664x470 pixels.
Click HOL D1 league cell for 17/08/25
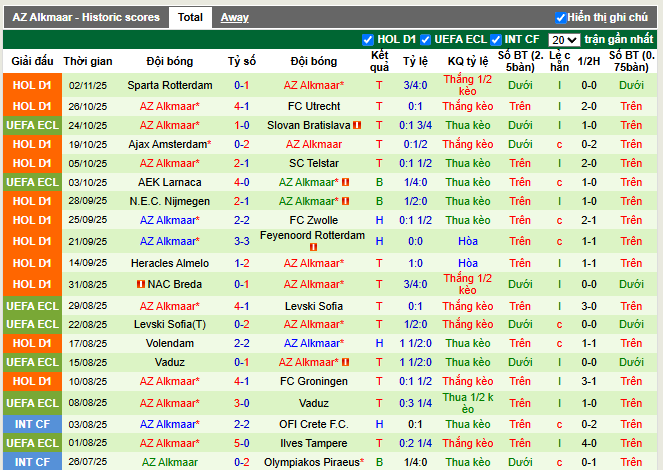32,343
